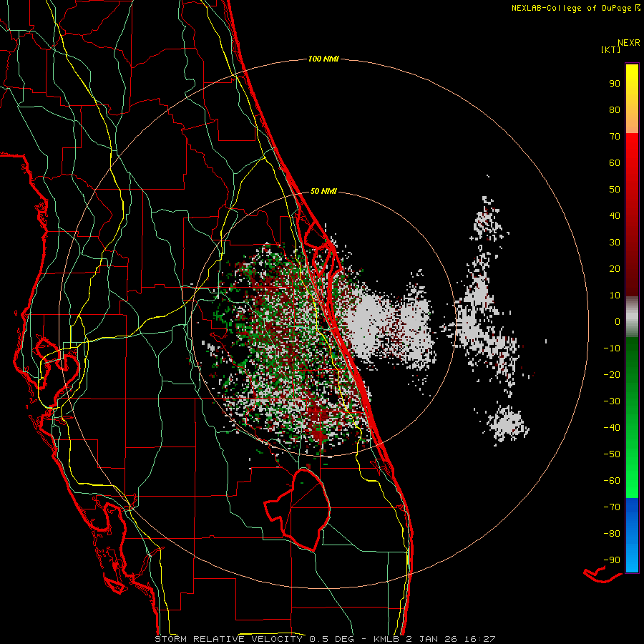Click the -10 value on the velocity scale
Image resolution: width=644 pixels, height=644 pixels.
[612, 348]
